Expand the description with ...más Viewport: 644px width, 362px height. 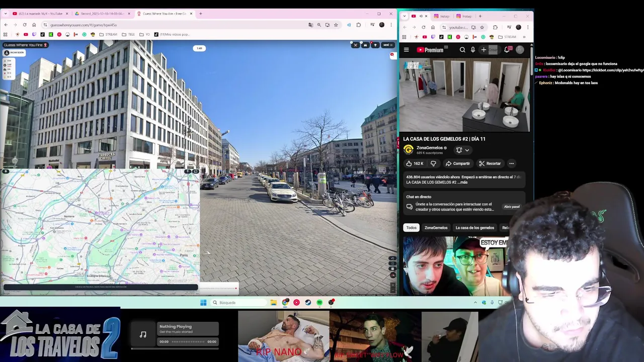point(462,182)
